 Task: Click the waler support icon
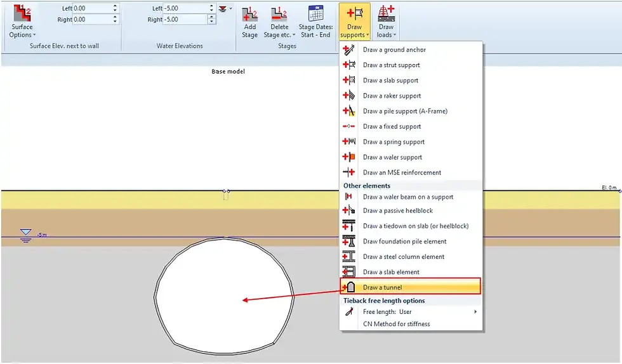pos(348,157)
